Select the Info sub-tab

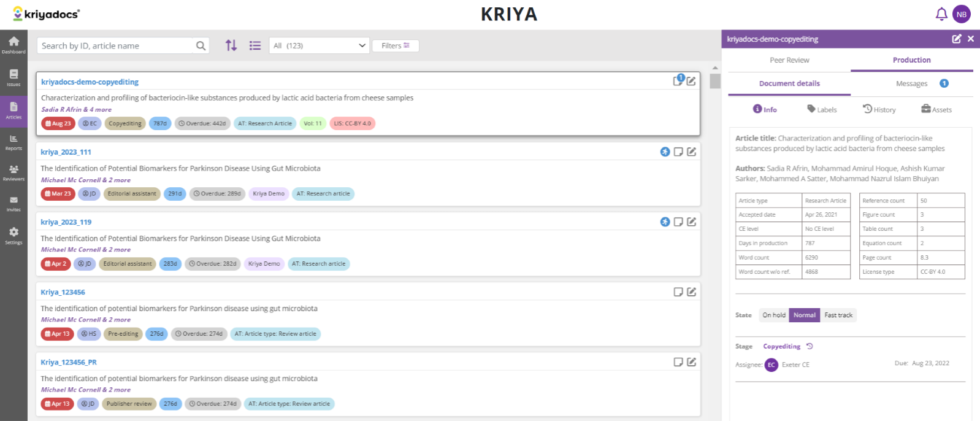[x=765, y=109]
